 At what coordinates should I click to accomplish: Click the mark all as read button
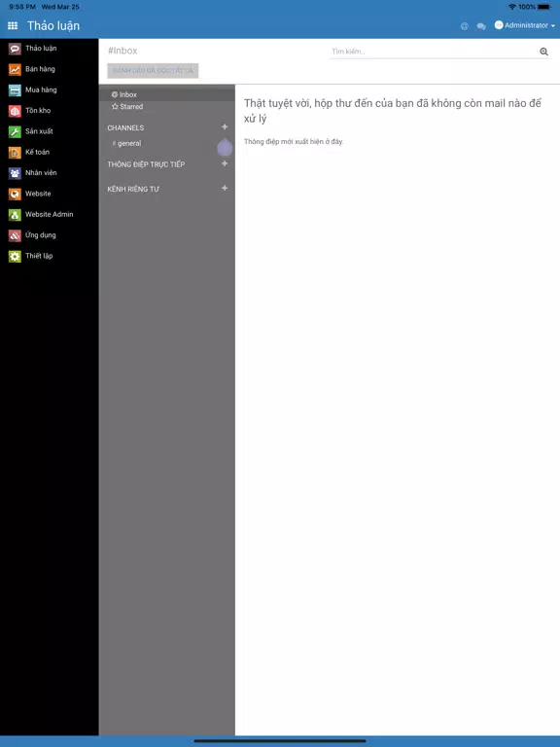153,70
